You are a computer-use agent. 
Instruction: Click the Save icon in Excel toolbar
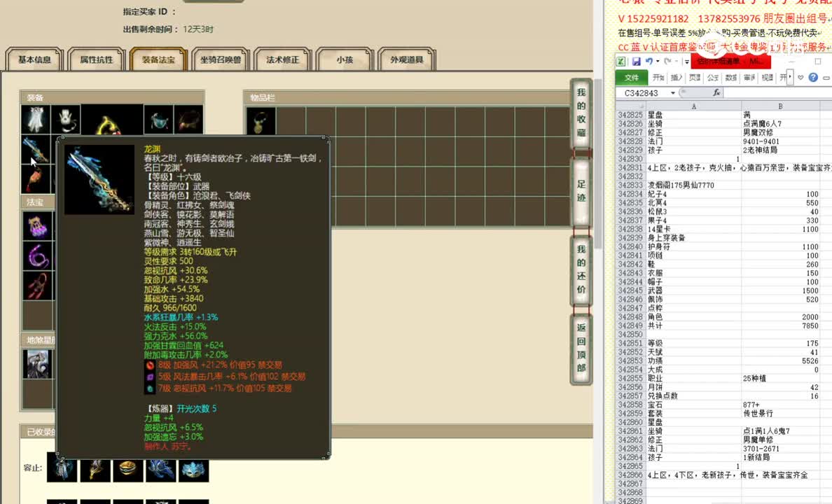point(637,61)
